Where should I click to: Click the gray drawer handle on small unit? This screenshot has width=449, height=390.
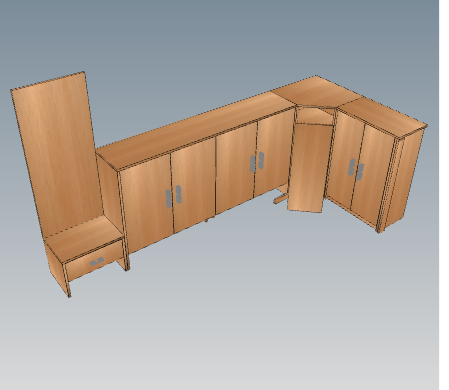[x=97, y=262]
